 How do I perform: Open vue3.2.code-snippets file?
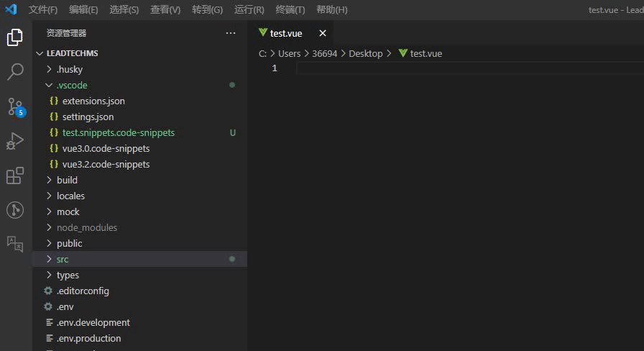139,164
